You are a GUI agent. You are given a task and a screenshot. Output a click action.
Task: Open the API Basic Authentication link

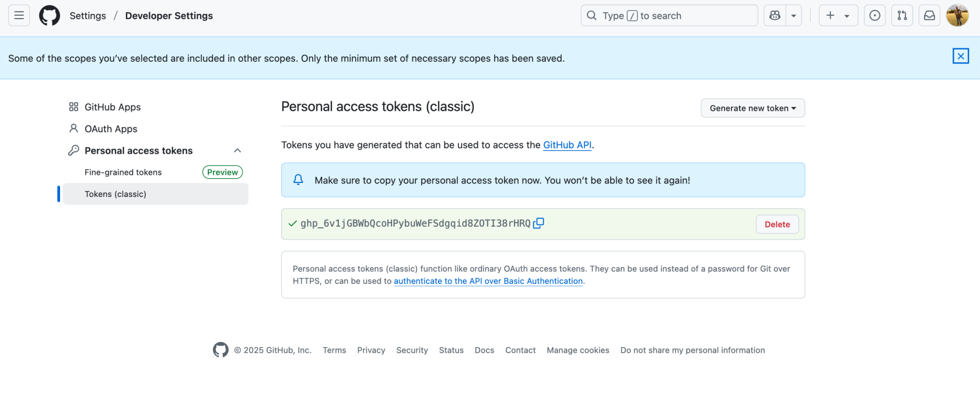(x=488, y=281)
